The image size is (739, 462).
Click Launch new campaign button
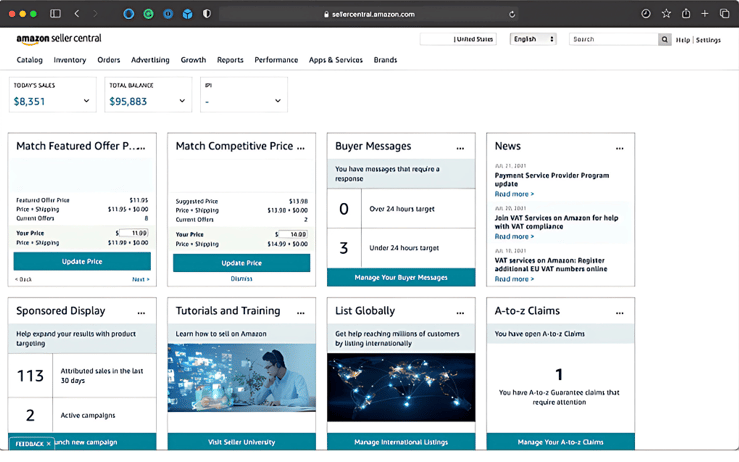(x=82, y=442)
